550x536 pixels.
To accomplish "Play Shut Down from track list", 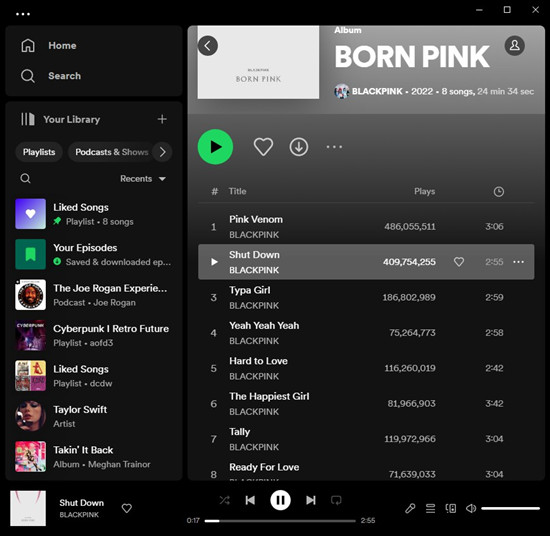I will [214, 262].
